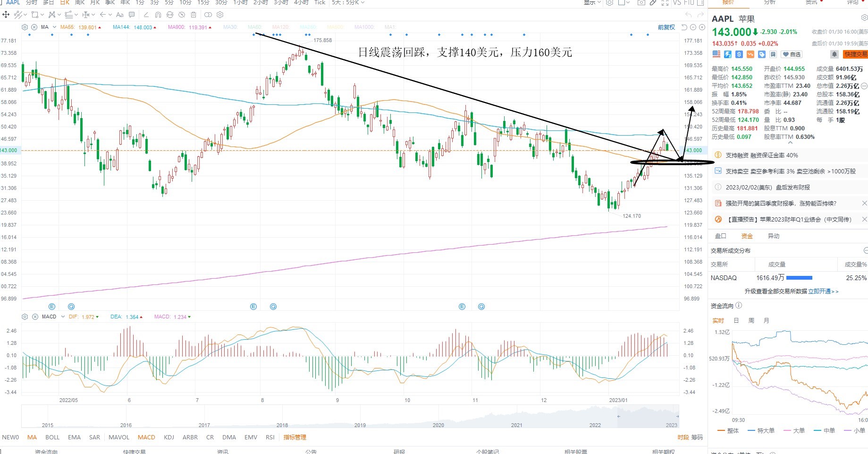Switch to the 筹码 chip distribution

697,437
